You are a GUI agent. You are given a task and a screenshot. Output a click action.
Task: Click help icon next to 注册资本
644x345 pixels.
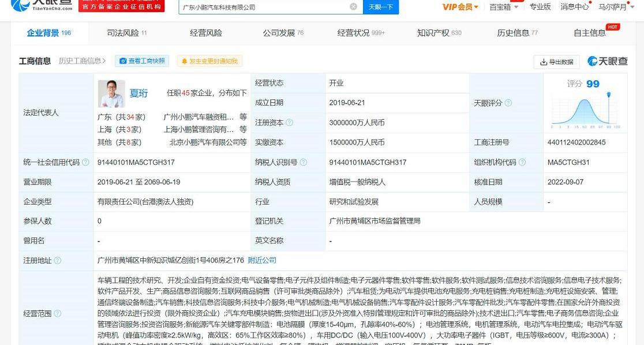click(290, 123)
